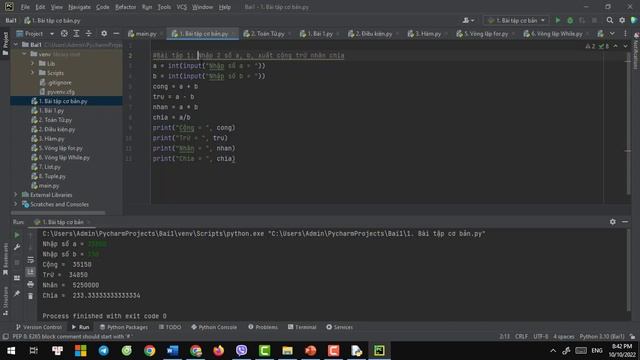Open the Refactor menu
Screen dimensions: 640x360
[126, 7]
